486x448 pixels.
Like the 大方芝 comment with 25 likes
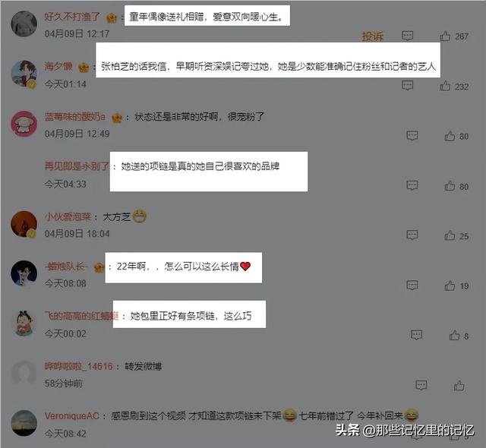click(x=450, y=235)
